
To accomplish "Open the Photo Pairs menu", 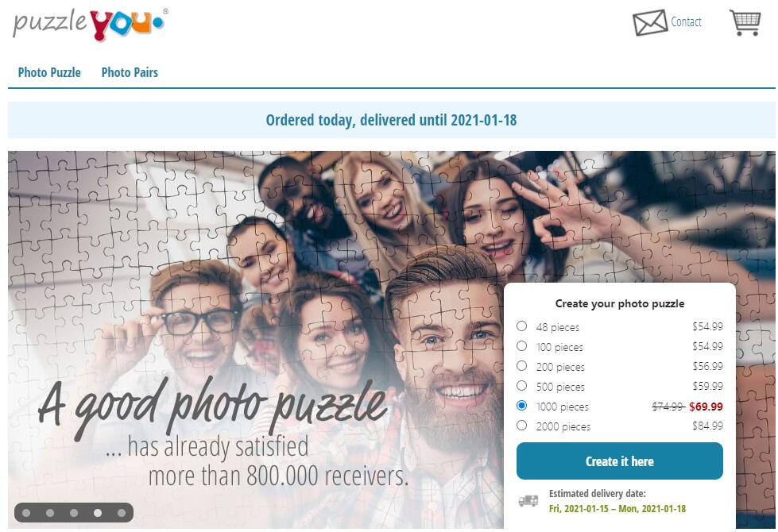I will point(130,72).
